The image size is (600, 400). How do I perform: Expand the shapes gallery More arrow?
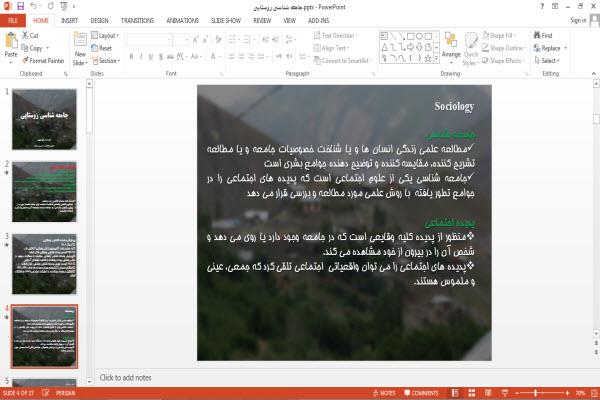[x=436, y=58]
